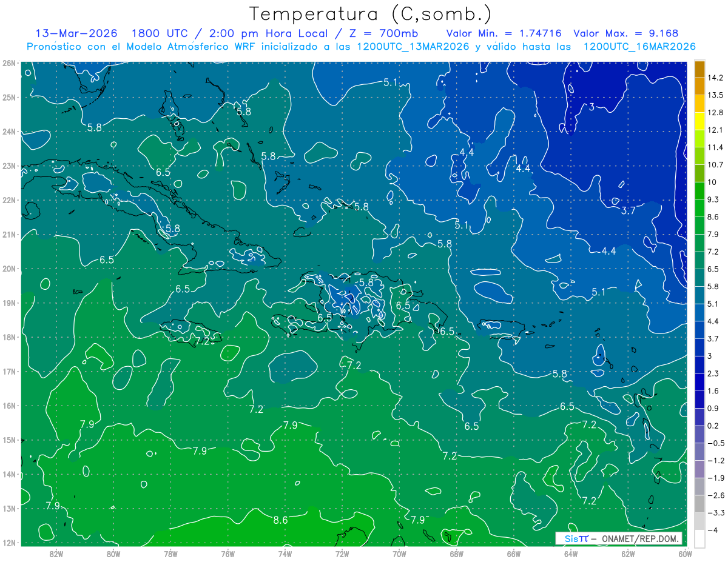The height and width of the screenshot is (562, 728).
Task: Click the colorbar label '-1.9'
Action: coord(715,478)
